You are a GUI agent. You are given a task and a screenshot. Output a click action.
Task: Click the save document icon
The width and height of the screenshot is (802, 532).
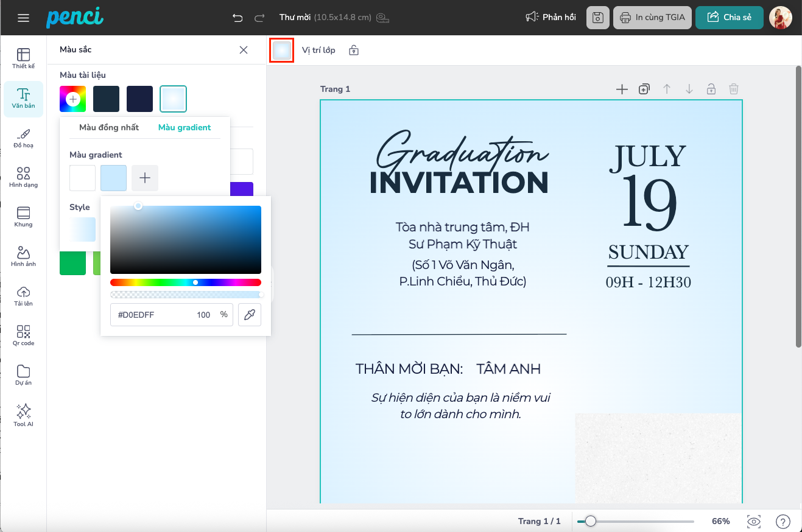coord(598,18)
